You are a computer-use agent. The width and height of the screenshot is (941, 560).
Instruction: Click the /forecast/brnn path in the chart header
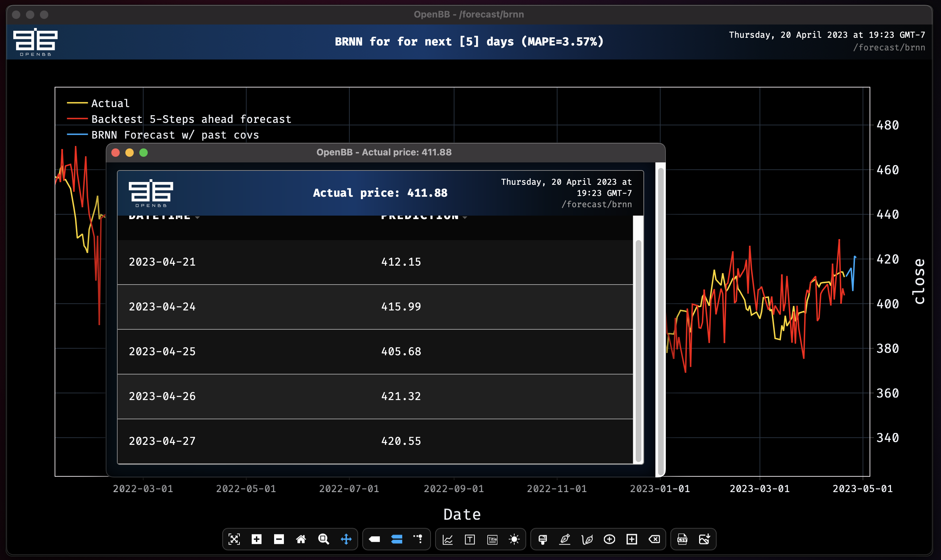[x=889, y=48]
